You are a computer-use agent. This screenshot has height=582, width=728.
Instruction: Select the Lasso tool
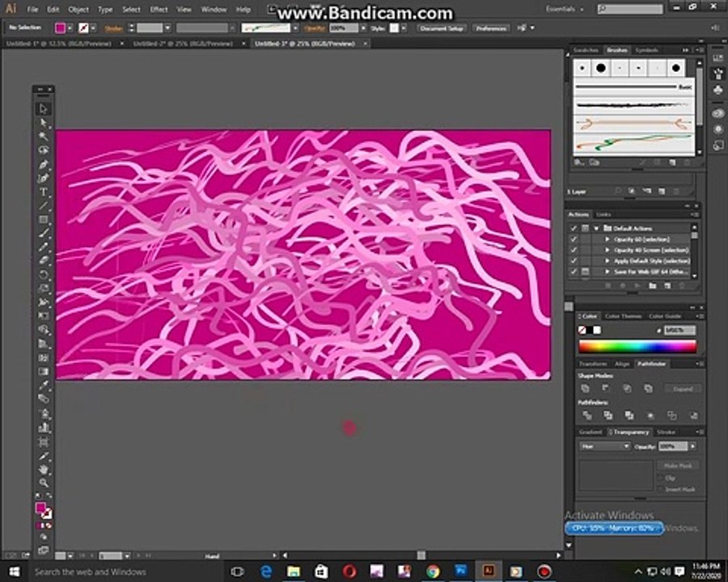(x=43, y=150)
